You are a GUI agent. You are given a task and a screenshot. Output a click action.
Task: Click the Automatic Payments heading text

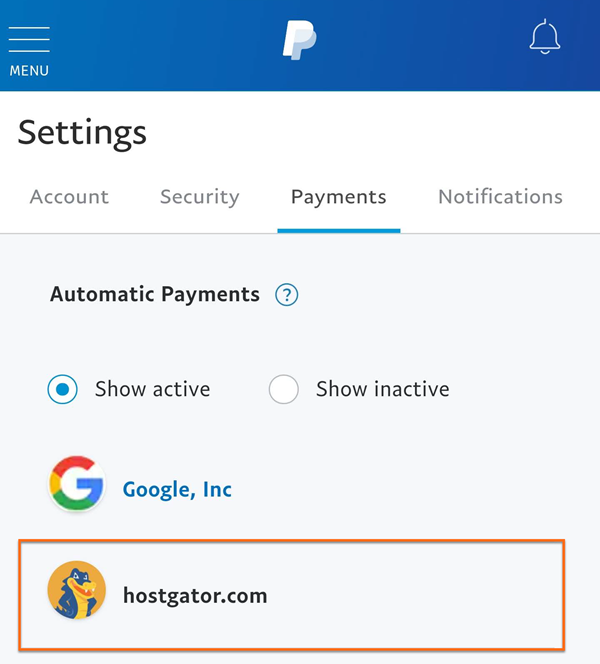155,294
